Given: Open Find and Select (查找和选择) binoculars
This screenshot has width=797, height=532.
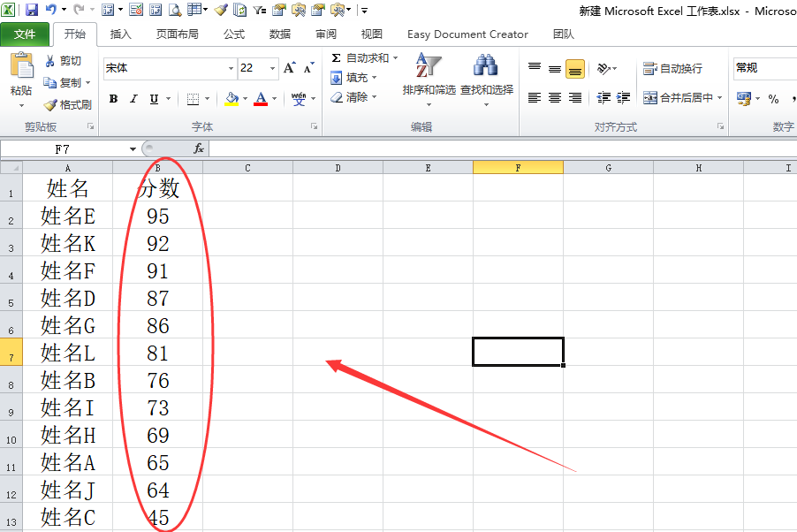Looking at the screenshot, I should [487, 80].
